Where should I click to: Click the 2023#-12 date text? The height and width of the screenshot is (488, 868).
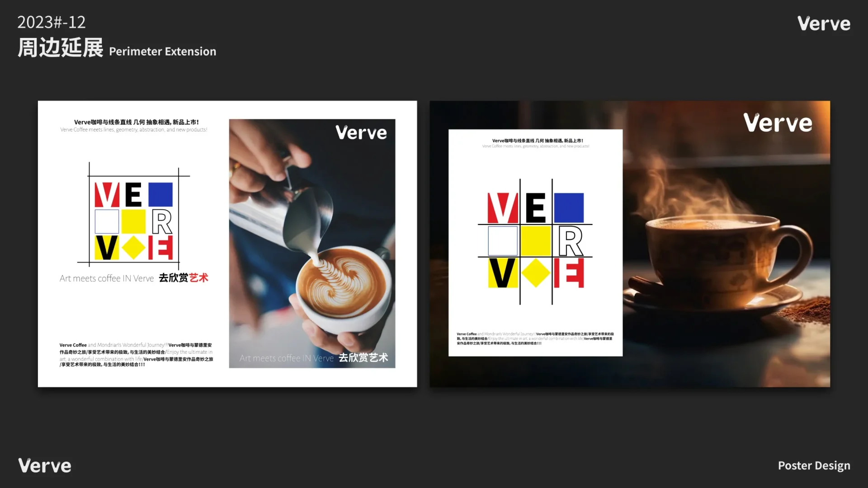coord(51,22)
